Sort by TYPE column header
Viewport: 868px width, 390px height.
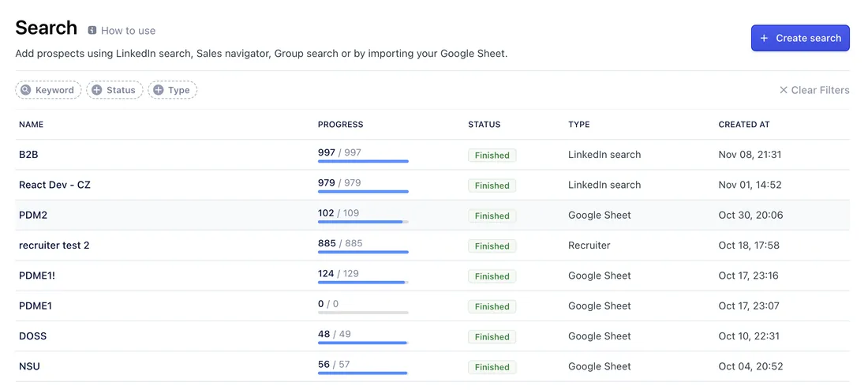pyautogui.click(x=579, y=125)
